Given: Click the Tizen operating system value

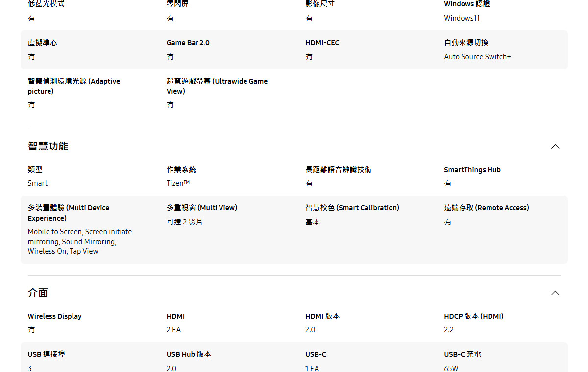Looking at the screenshot, I should click(178, 183).
